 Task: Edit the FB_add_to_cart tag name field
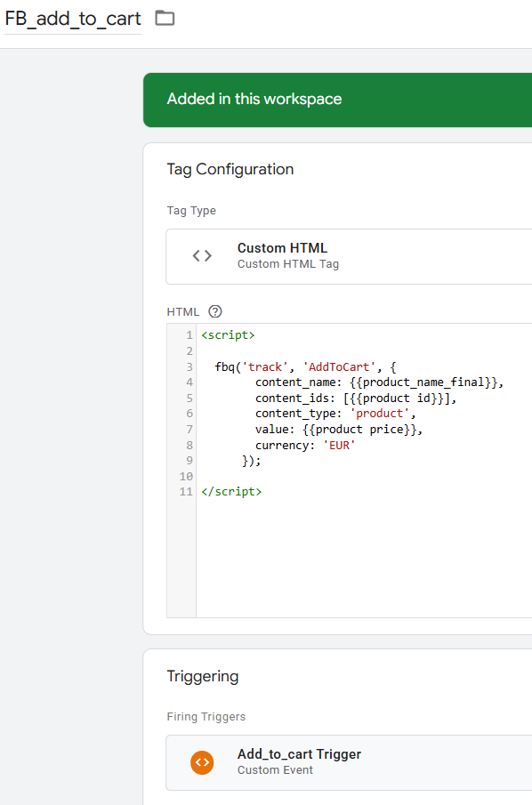(x=73, y=19)
